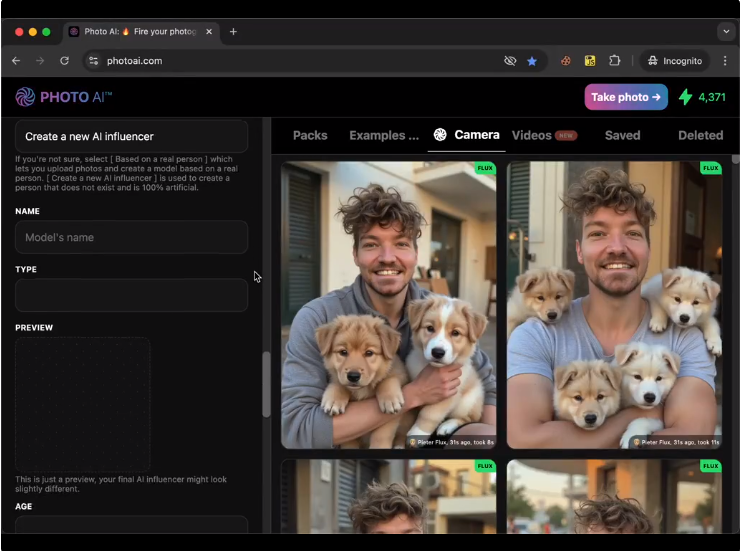Click the blue bookmark star
740x551 pixels.
point(532,61)
